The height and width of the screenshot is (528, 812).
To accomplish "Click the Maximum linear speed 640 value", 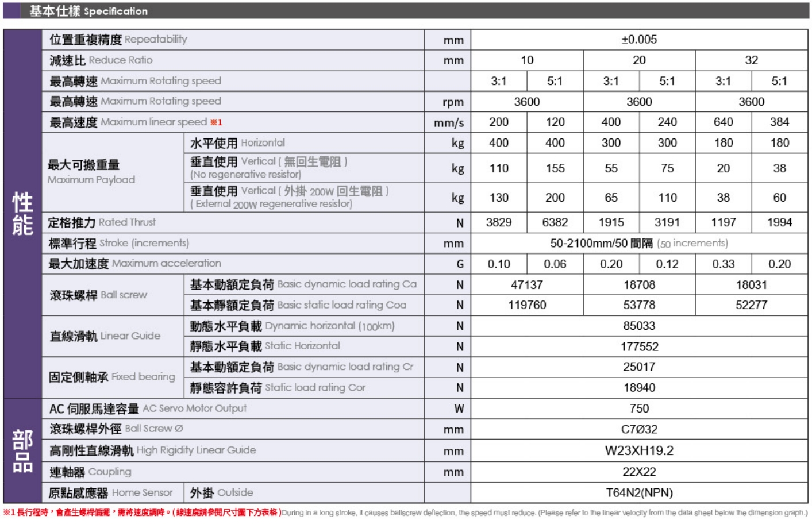I will point(725,121).
